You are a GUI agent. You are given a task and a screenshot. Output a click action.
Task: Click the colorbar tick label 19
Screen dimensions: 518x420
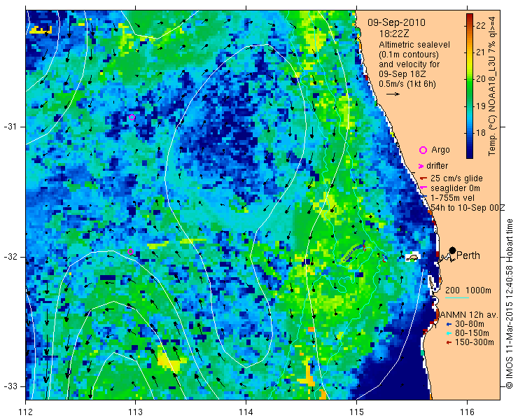[481, 106]
